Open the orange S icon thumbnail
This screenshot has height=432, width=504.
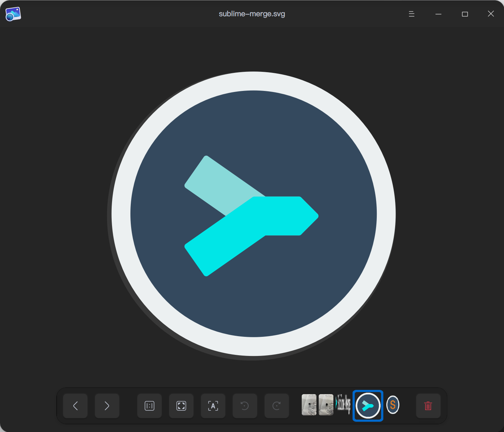(x=393, y=405)
